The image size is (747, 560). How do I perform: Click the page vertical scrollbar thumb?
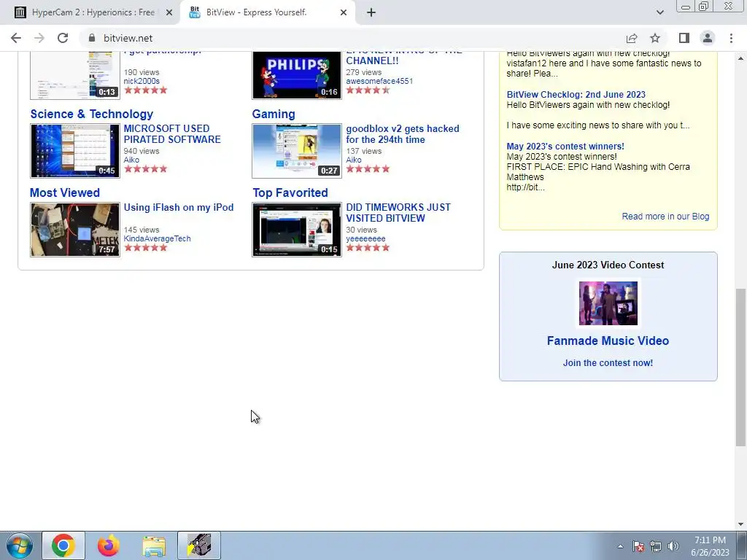point(740,367)
